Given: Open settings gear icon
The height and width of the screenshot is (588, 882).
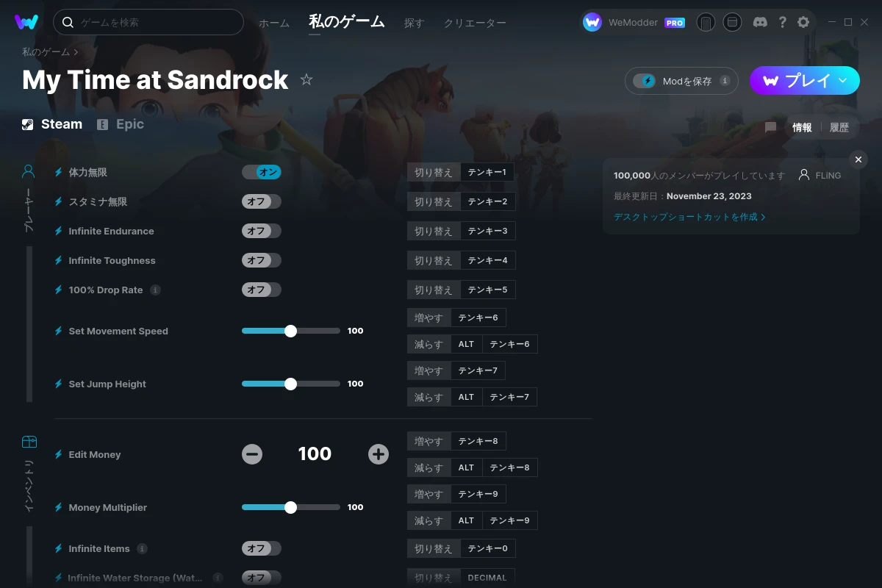Looking at the screenshot, I should pos(803,22).
